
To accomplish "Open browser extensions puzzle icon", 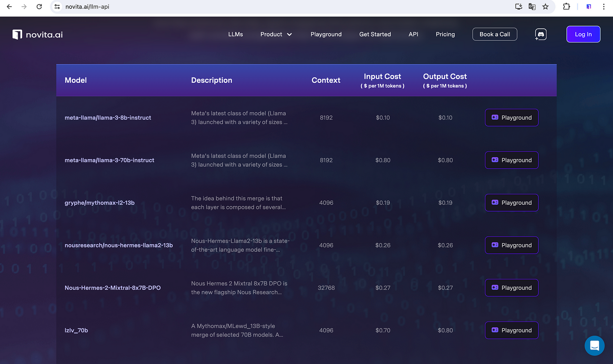I will [x=566, y=7].
